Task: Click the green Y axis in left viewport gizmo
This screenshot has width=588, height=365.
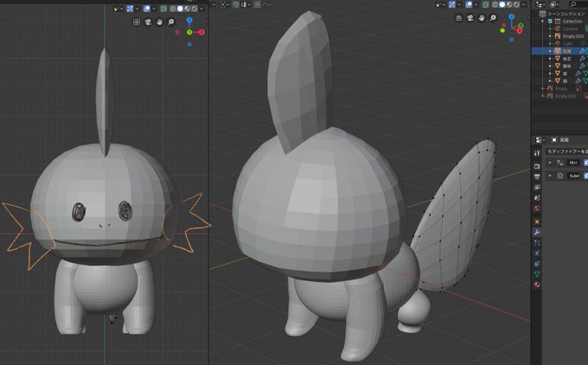Action: (x=189, y=32)
